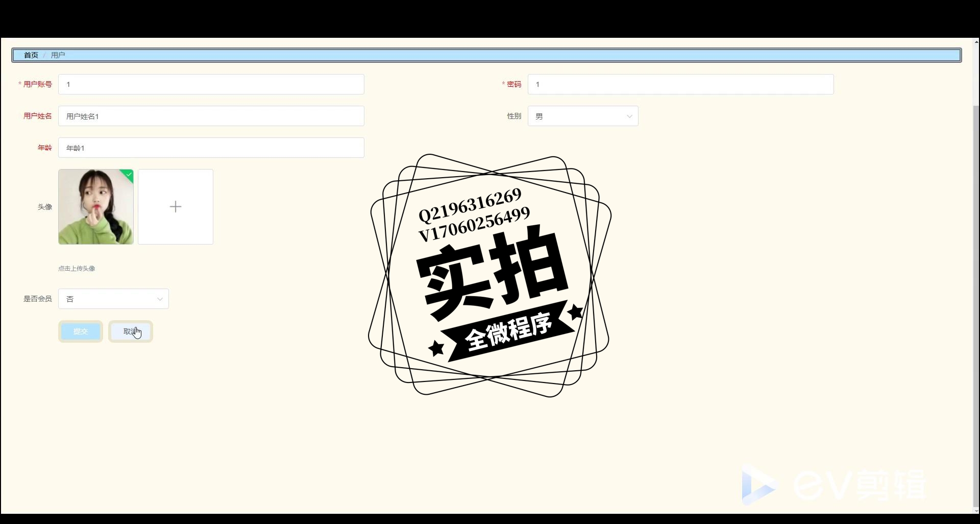This screenshot has height=524, width=980.
Task: Click the 头像 field label
Action: [x=45, y=207]
